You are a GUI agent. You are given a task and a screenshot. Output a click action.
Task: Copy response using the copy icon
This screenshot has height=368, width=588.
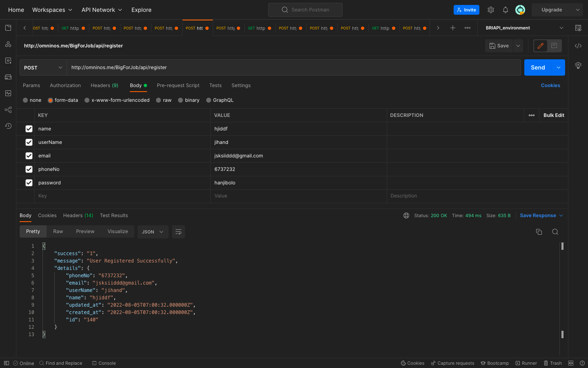point(539,232)
